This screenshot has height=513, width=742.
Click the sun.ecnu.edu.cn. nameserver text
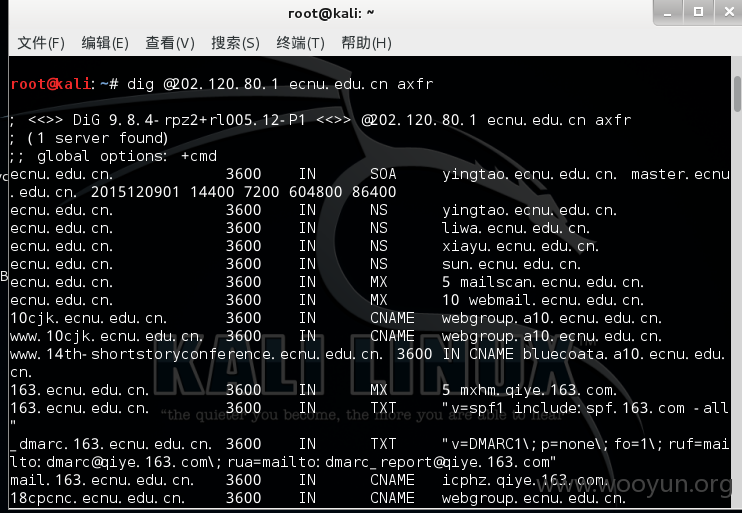(x=512, y=264)
